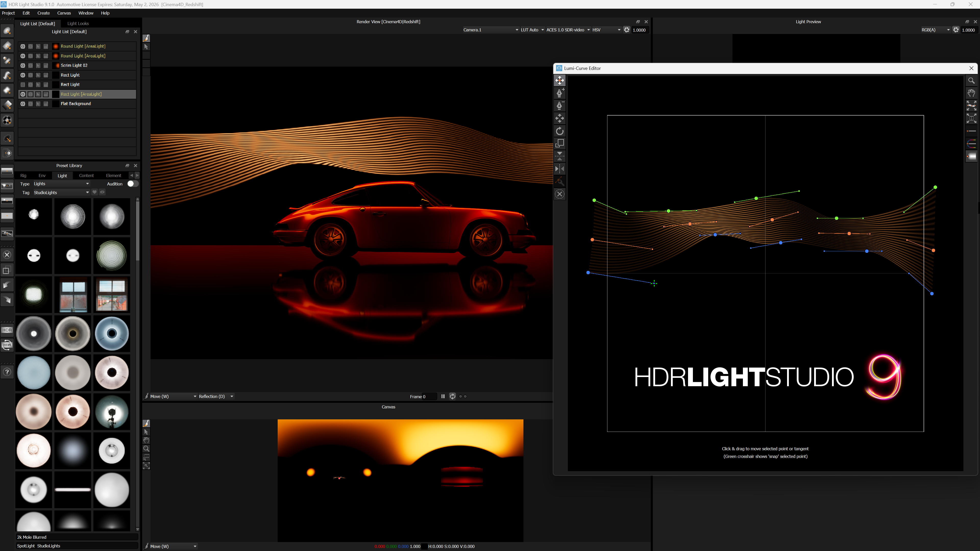
Task: Select the single line curve display mode
Action: (x=971, y=131)
